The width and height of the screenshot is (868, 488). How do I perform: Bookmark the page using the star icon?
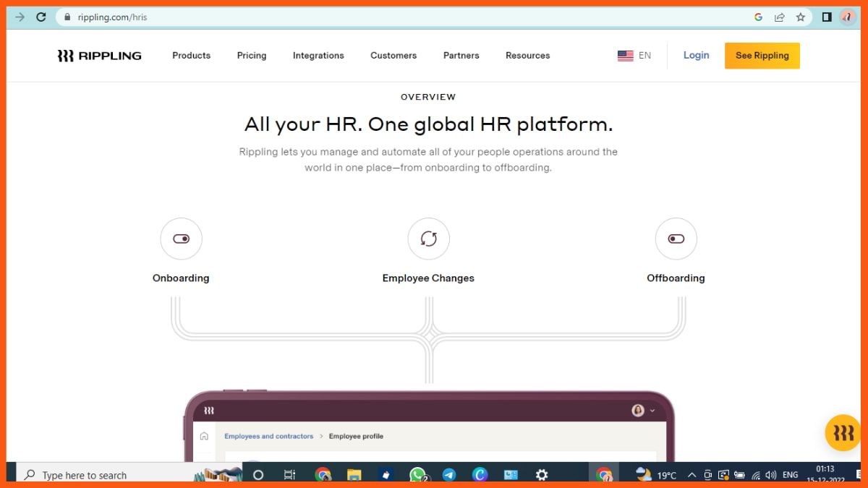800,16
